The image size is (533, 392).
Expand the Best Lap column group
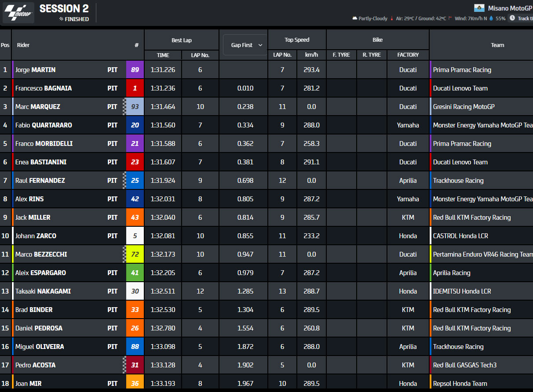(181, 40)
